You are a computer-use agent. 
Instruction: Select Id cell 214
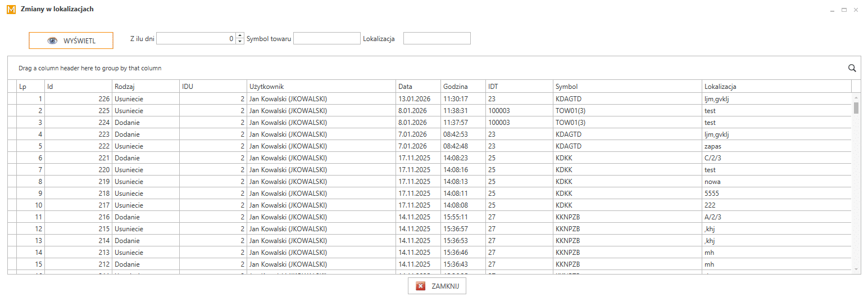coord(78,241)
